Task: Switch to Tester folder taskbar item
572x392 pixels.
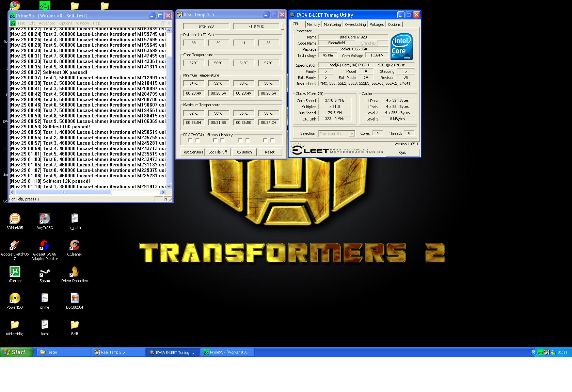Action: click(x=64, y=352)
